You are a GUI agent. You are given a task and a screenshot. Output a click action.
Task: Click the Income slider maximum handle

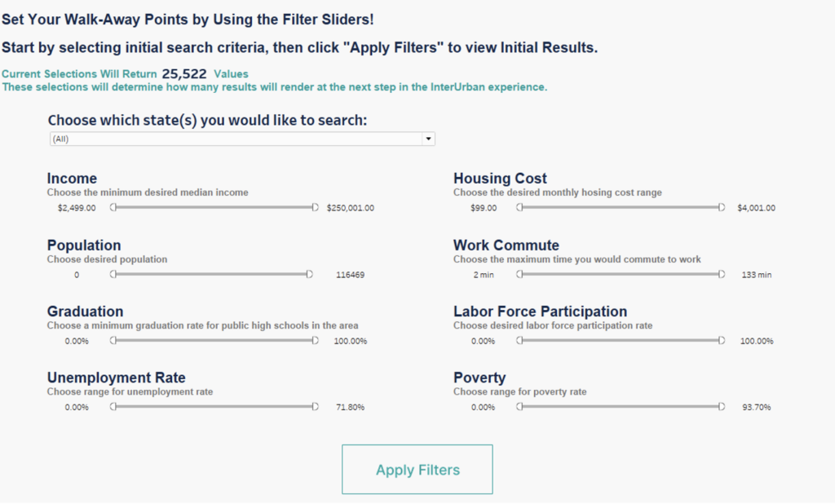coord(315,208)
